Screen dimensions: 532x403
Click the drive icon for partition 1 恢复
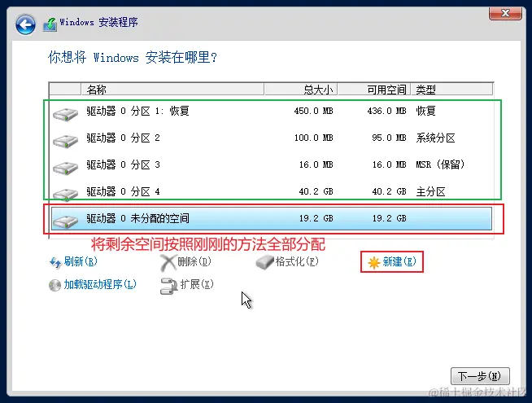point(65,114)
